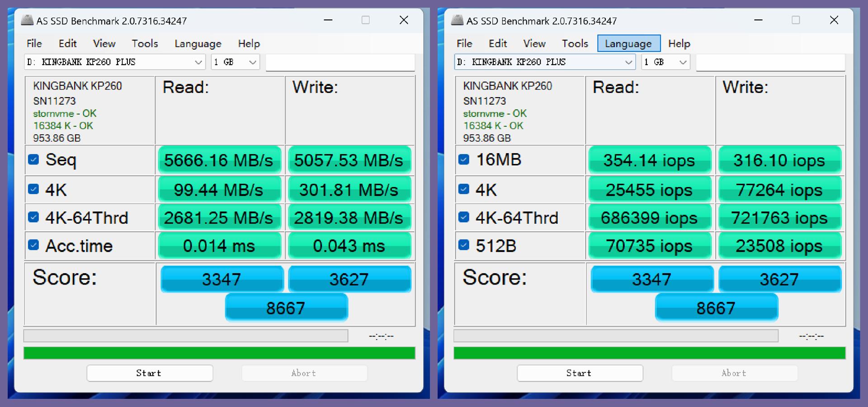Click the Start button in the MB/s window
This screenshot has height=407, width=868.
point(150,373)
